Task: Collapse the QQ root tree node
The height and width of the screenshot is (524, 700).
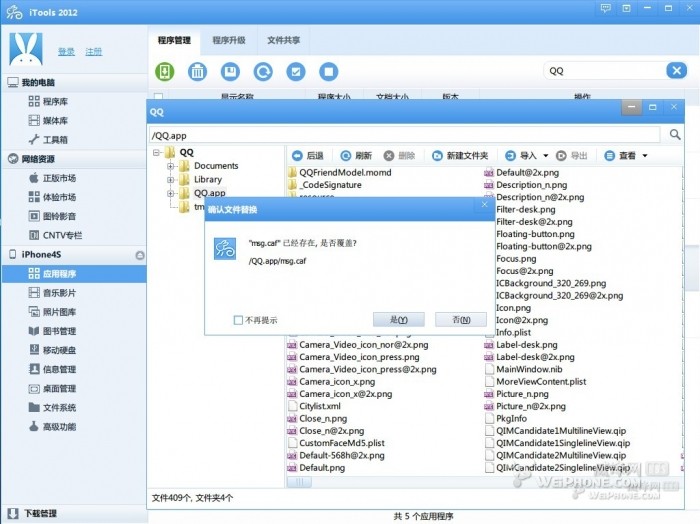Action: (x=156, y=153)
